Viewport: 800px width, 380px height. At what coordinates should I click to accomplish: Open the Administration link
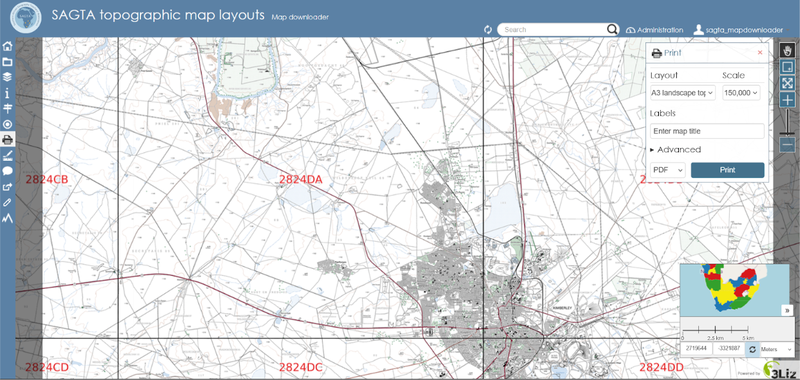(x=655, y=30)
